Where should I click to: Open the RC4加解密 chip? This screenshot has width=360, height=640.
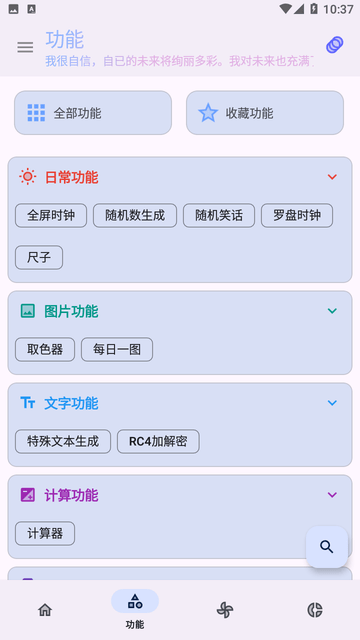158,441
